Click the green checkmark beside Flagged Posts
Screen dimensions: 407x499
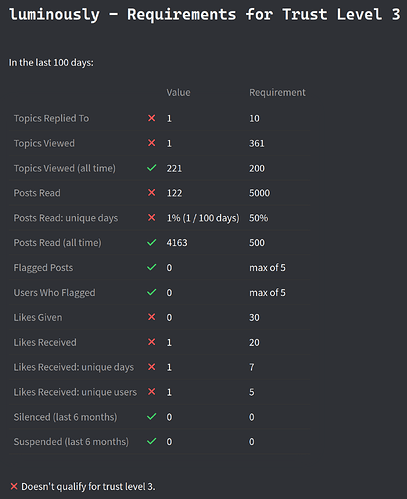click(x=152, y=267)
